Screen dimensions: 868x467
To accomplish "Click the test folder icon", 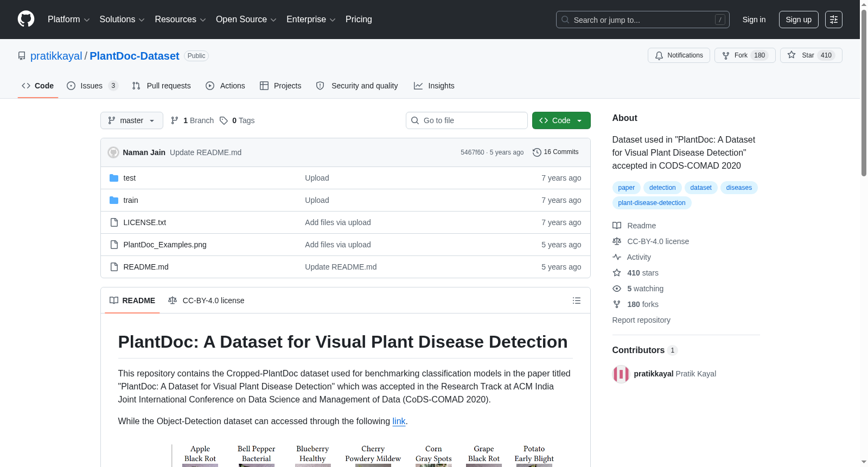I will pos(114,178).
